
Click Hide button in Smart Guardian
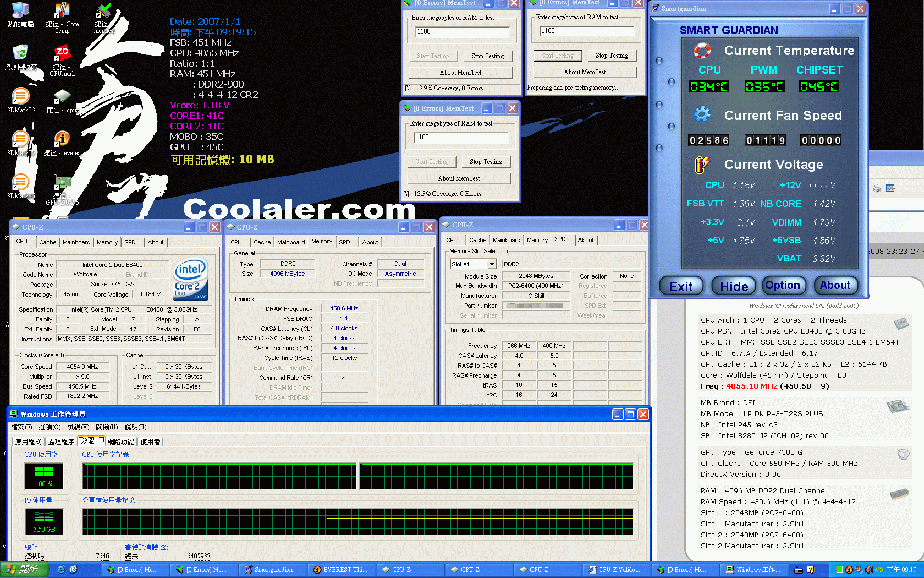(x=734, y=286)
